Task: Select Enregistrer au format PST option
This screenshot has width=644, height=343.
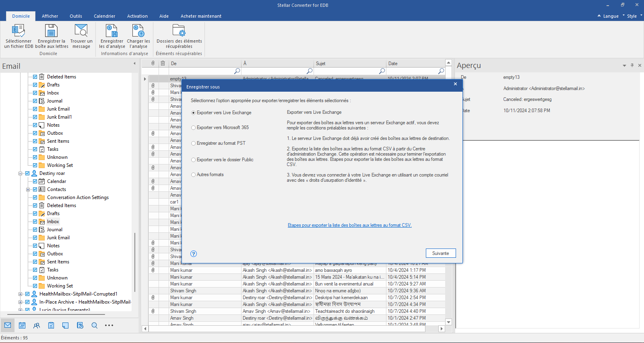Action: [219, 143]
